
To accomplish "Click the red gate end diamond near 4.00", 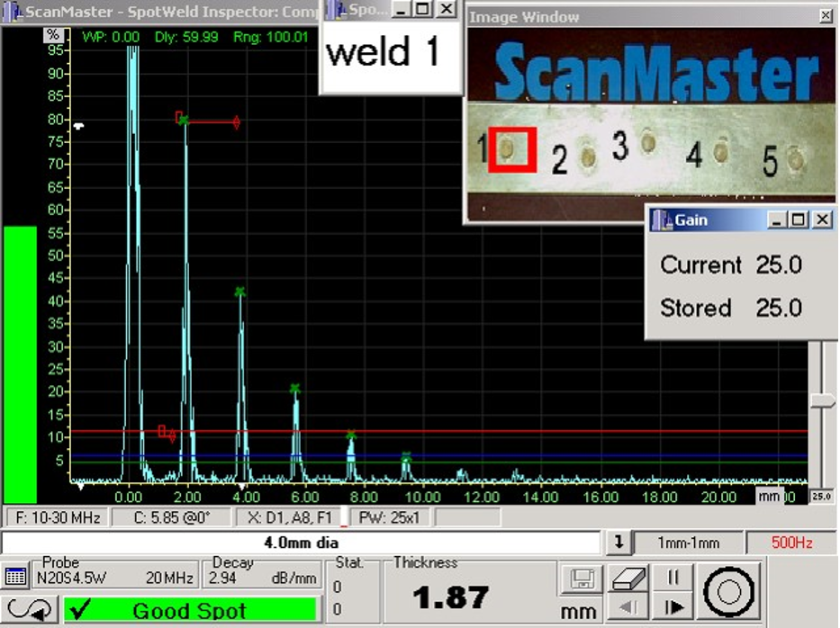I will point(236,122).
